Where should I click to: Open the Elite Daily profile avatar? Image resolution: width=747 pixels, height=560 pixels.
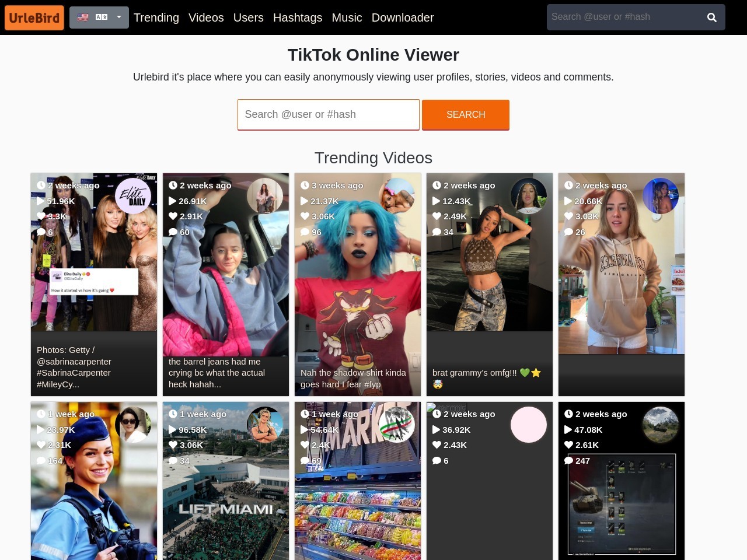pyautogui.click(x=133, y=196)
